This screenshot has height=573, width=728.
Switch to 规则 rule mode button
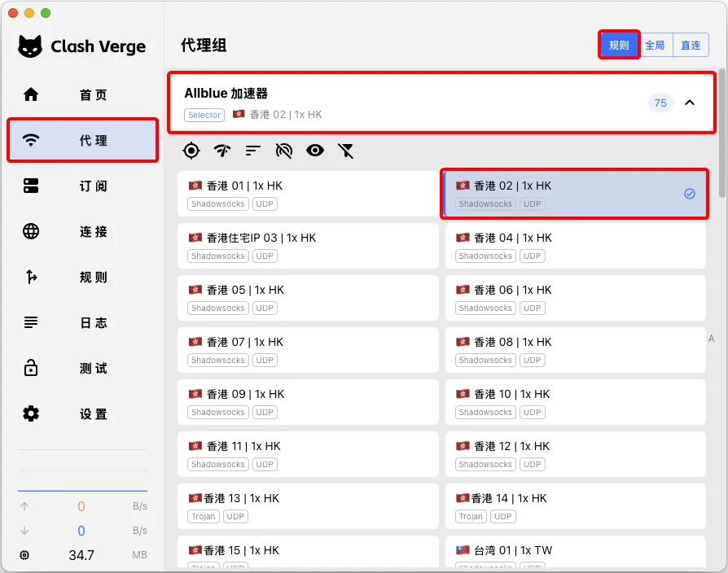pyautogui.click(x=619, y=45)
